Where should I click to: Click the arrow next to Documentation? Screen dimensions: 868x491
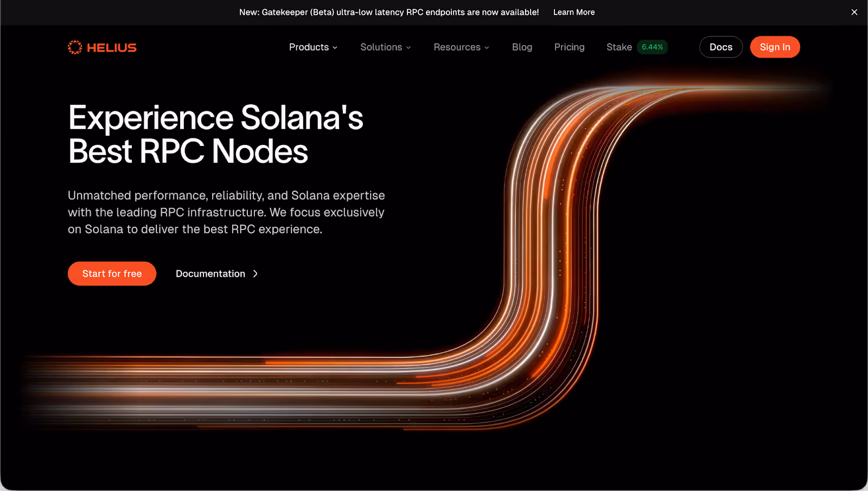(x=256, y=274)
